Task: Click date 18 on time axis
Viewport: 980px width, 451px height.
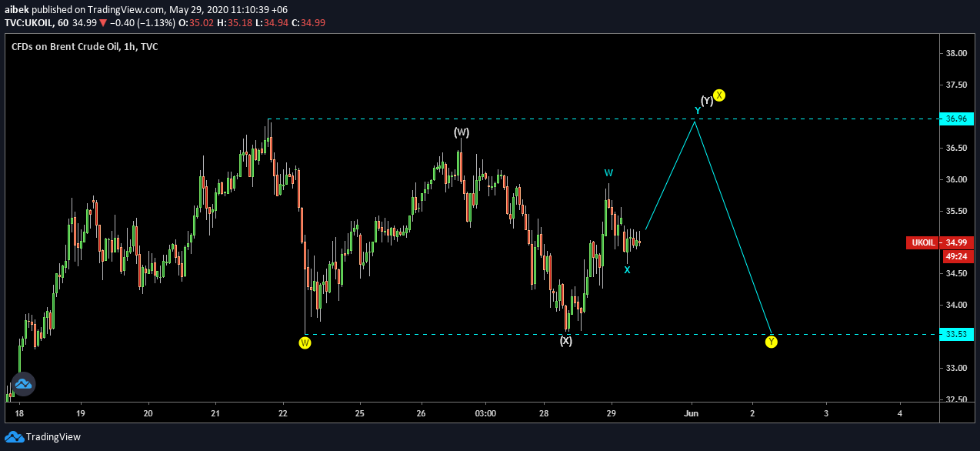Action: [18, 413]
